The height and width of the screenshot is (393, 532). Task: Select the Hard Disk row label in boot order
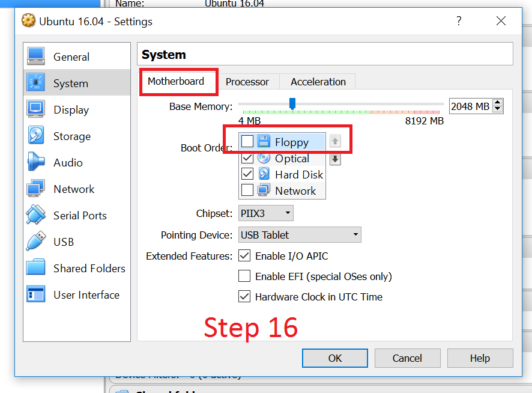pyautogui.click(x=299, y=174)
